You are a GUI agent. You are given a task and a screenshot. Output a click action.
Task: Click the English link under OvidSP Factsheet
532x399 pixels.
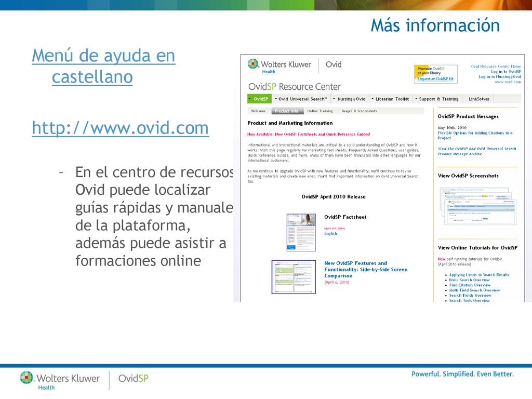(330, 233)
